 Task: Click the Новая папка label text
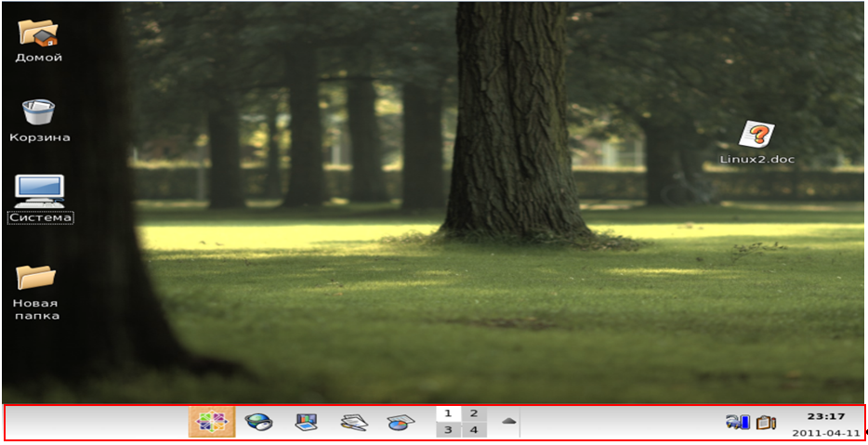[36, 309]
